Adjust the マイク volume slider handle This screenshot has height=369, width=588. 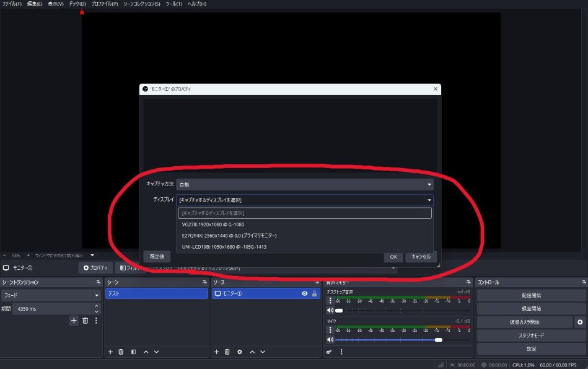click(439, 340)
